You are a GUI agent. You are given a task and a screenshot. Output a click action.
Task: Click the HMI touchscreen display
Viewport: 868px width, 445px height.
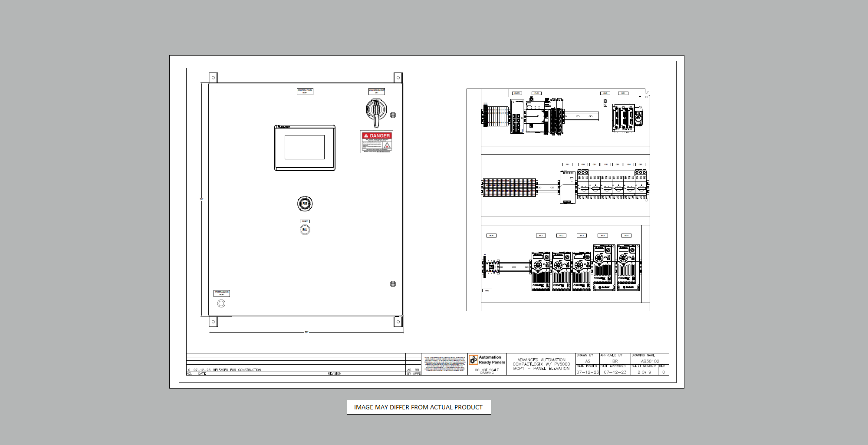pyautogui.click(x=305, y=148)
